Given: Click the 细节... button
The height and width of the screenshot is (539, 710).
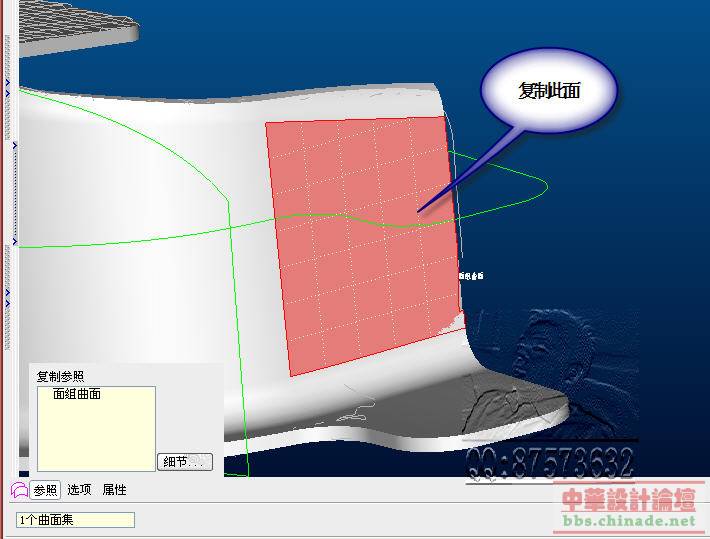Looking at the screenshot, I should click(185, 462).
